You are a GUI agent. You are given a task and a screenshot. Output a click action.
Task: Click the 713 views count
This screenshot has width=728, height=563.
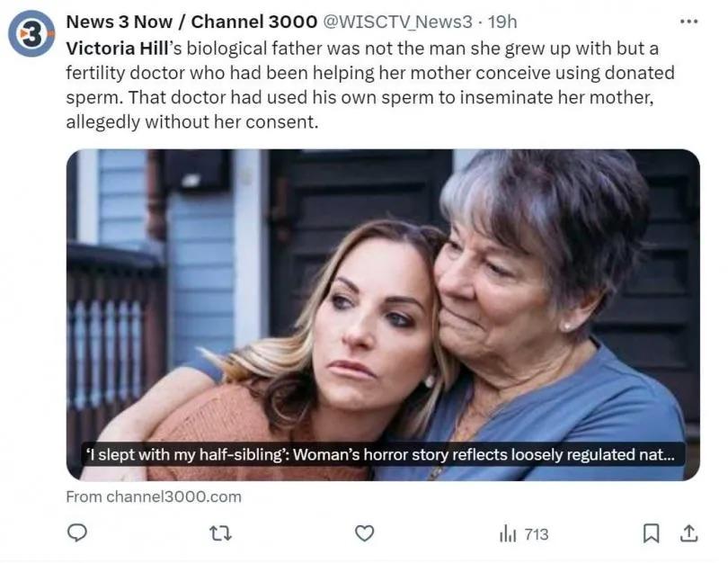[536, 534]
